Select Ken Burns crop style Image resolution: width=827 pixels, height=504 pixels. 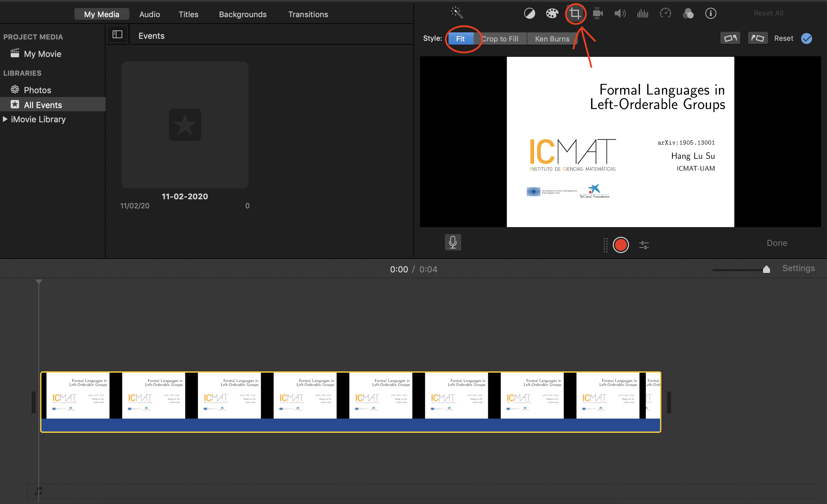click(x=552, y=38)
